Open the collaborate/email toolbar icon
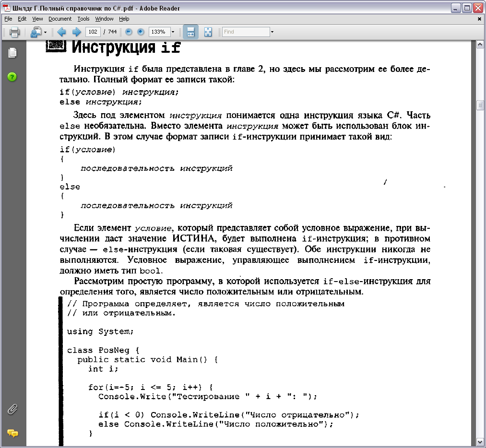The width and height of the screenshot is (486, 448). tap(36, 32)
